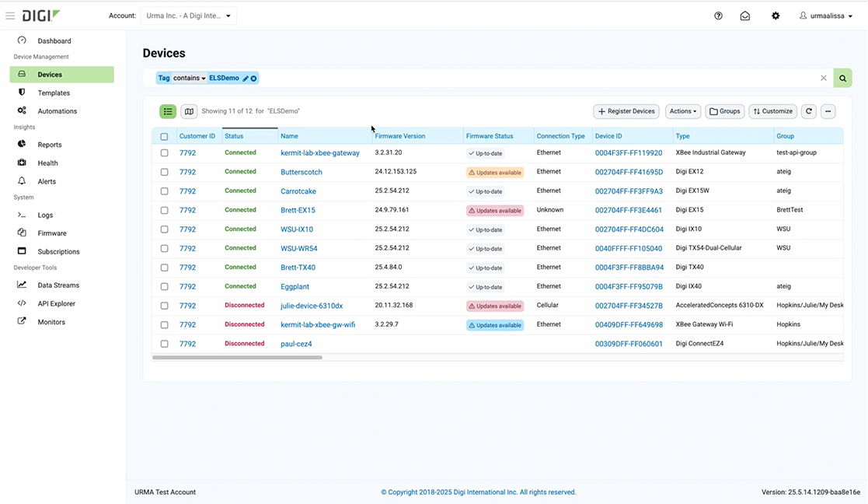Go to Templates in sidebar

pyautogui.click(x=54, y=93)
